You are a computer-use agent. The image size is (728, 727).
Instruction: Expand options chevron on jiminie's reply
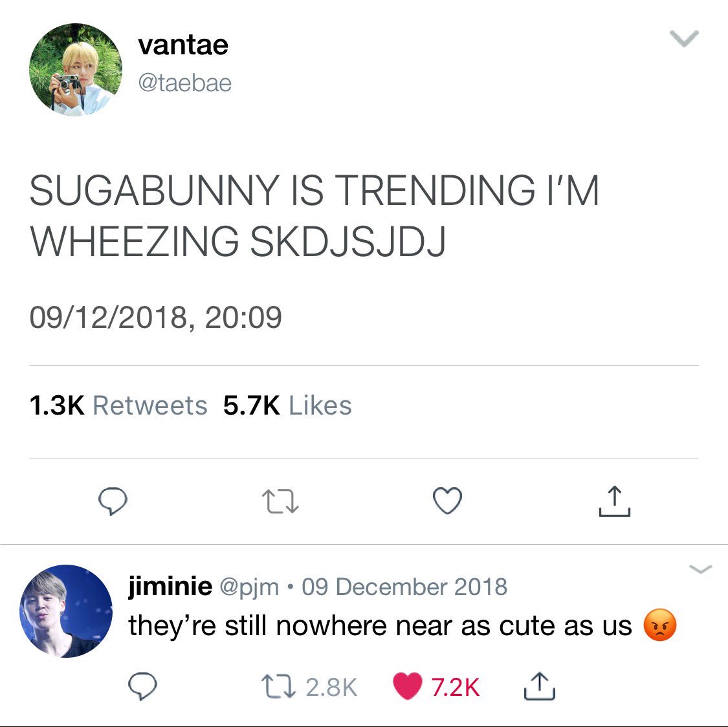[700, 569]
